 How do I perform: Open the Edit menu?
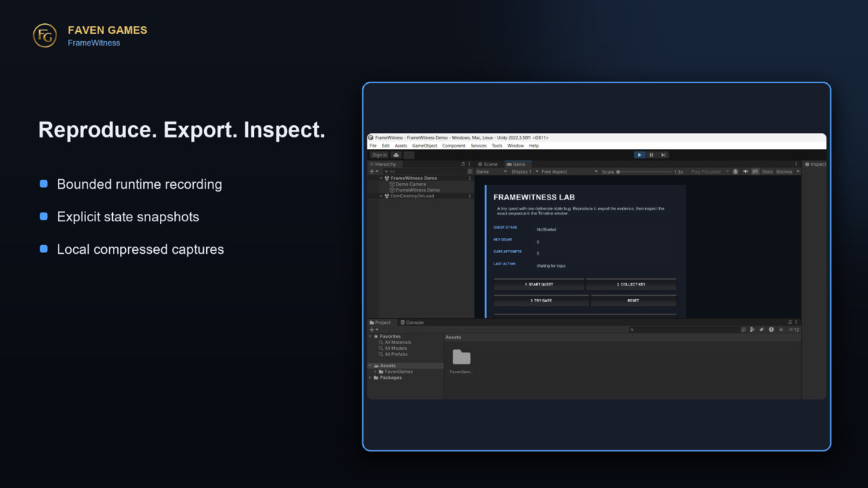pyautogui.click(x=386, y=145)
